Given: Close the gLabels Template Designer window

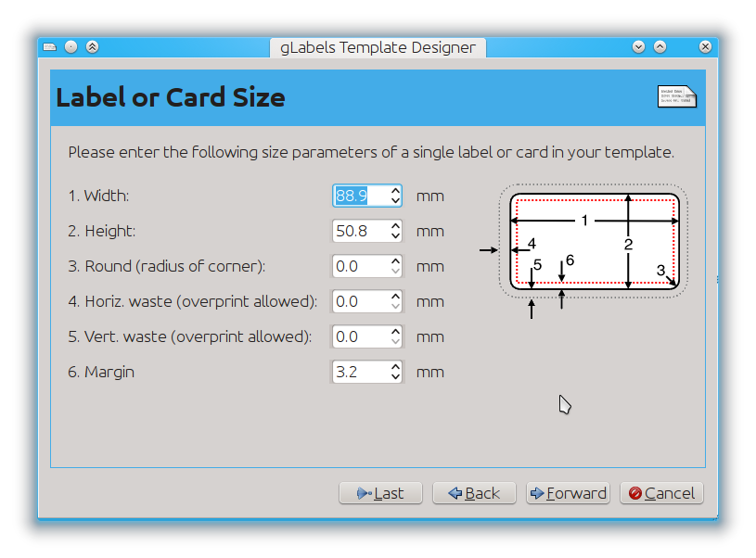Looking at the screenshot, I should (x=705, y=46).
